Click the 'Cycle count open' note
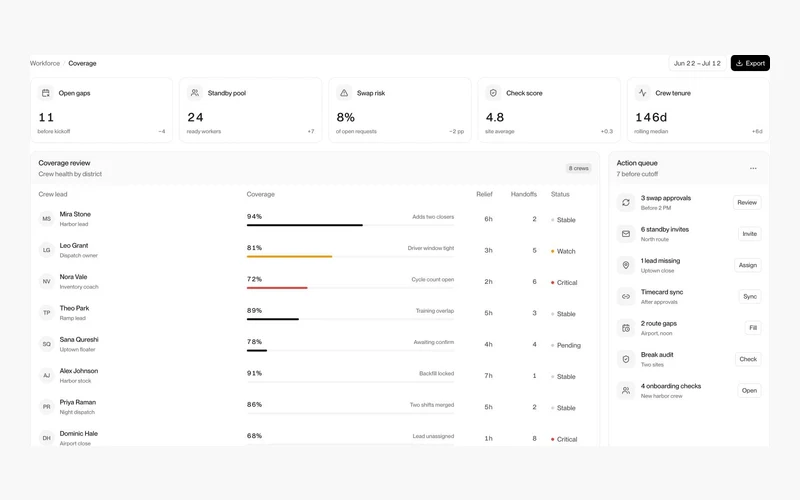This screenshot has width=800, height=500. [x=433, y=280]
